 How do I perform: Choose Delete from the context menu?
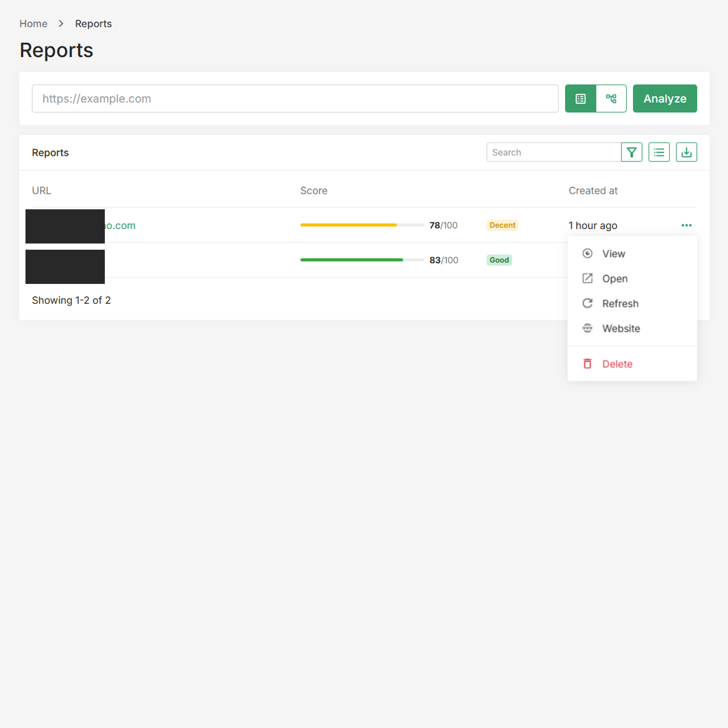coord(617,363)
